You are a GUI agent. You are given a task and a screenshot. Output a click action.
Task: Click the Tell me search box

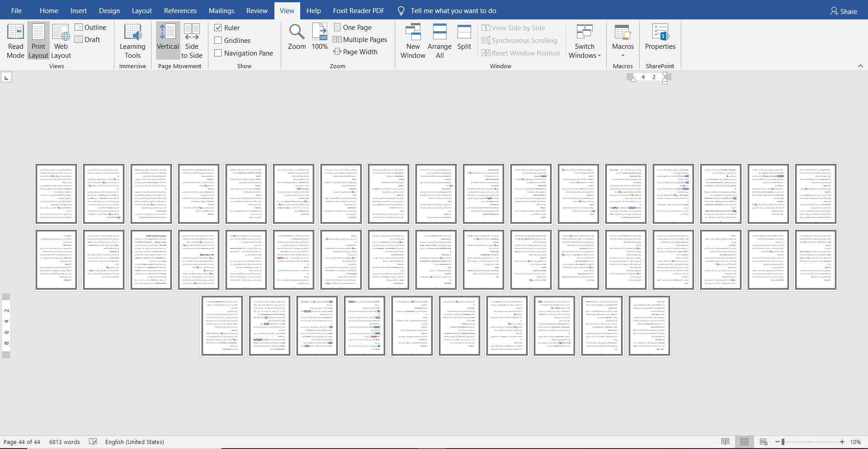[x=453, y=10]
